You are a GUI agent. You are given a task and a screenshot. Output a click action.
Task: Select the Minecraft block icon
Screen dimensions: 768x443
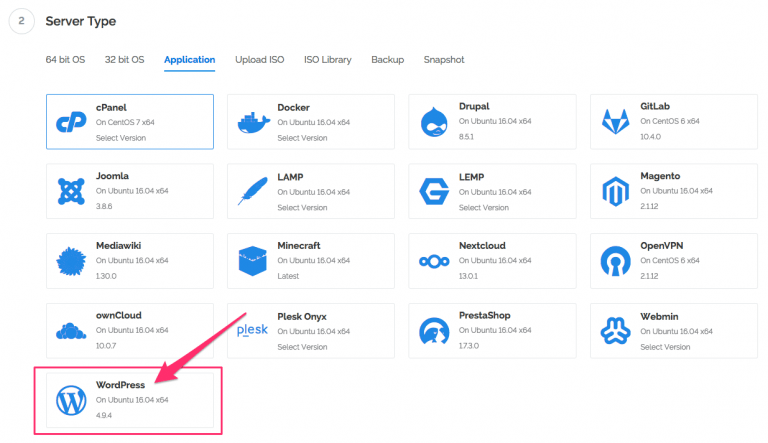[x=253, y=261]
